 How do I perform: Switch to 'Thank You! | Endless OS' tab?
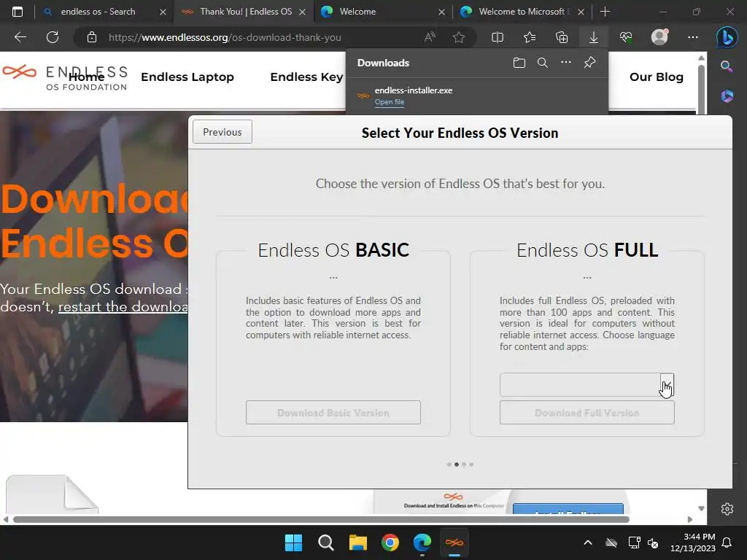(x=246, y=12)
